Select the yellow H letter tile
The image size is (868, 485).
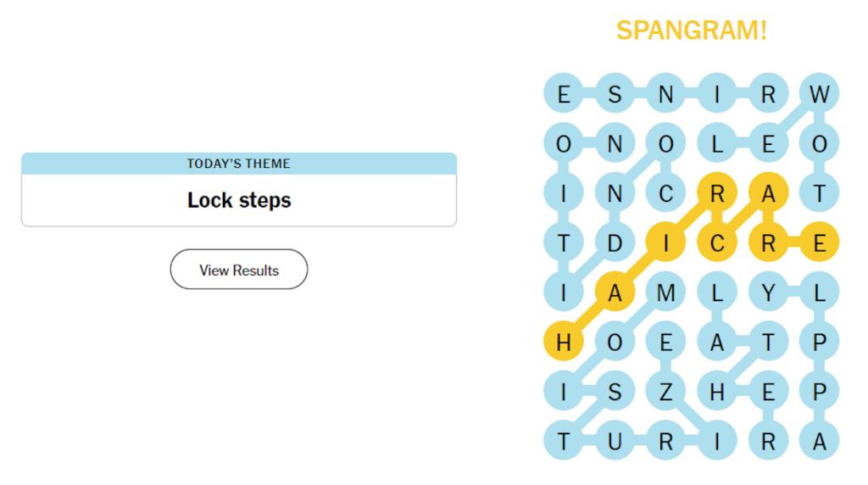coord(564,342)
